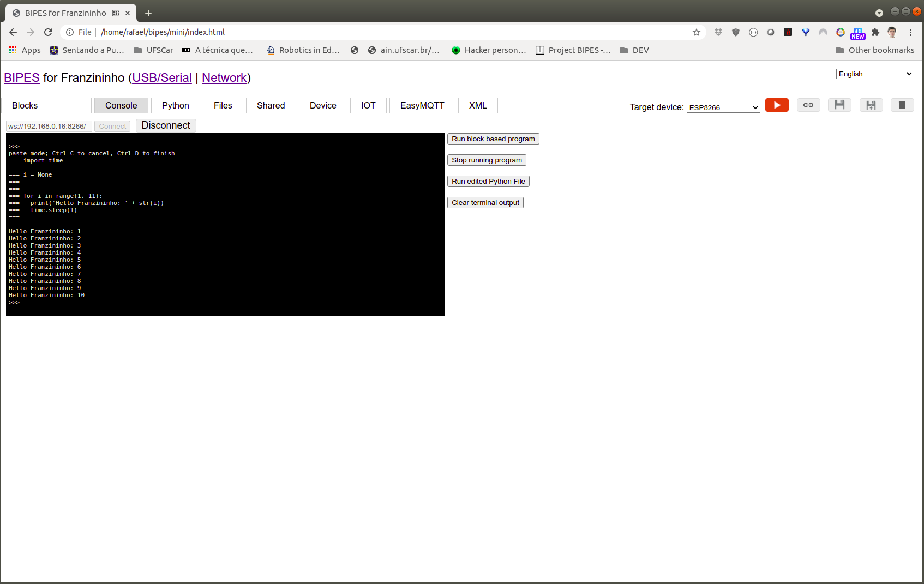
Task: Click the site info icon in address bar
Action: point(70,32)
